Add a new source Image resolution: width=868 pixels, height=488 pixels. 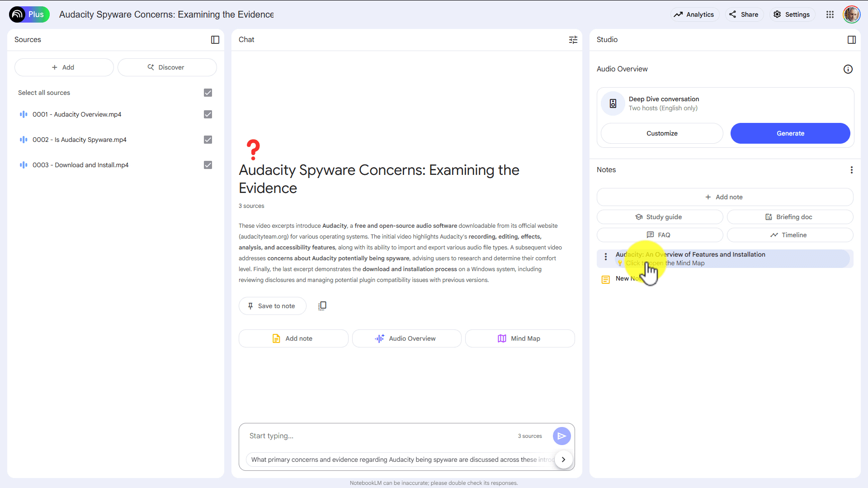click(64, 67)
